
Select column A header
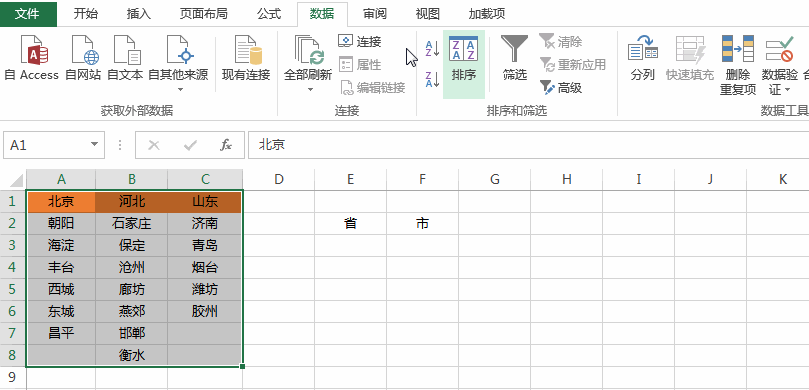point(61,180)
